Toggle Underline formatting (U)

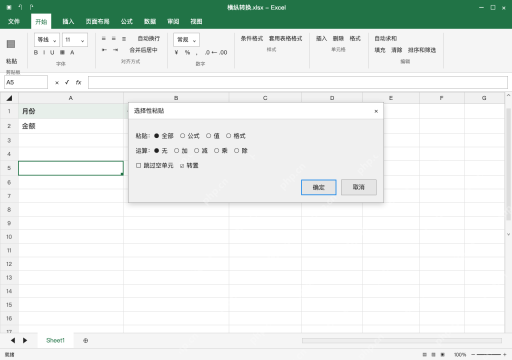(52, 52)
